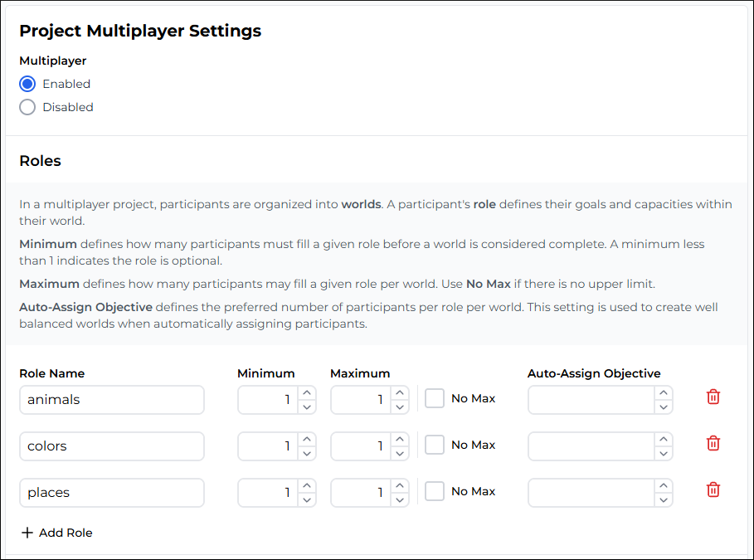This screenshot has width=754, height=560.
Task: Delete the places role using its trash icon
Action: pyautogui.click(x=713, y=489)
